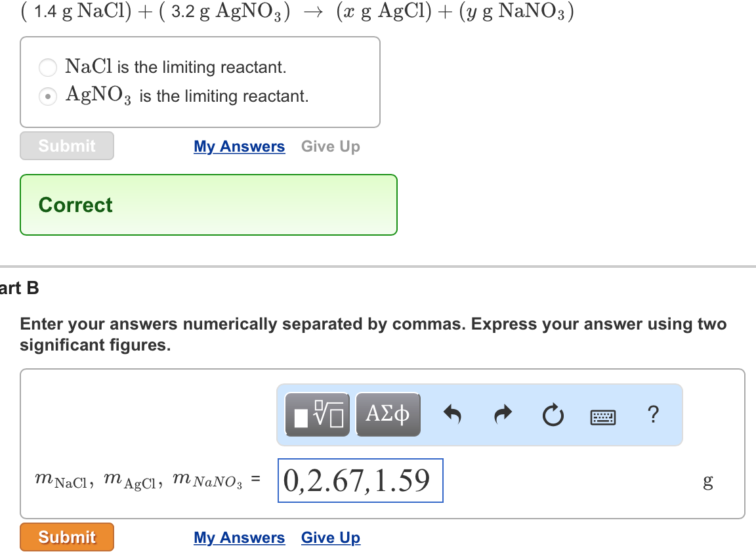The image size is (756, 558).
Task: Open the on-screen keyboard icon
Action: point(602,416)
